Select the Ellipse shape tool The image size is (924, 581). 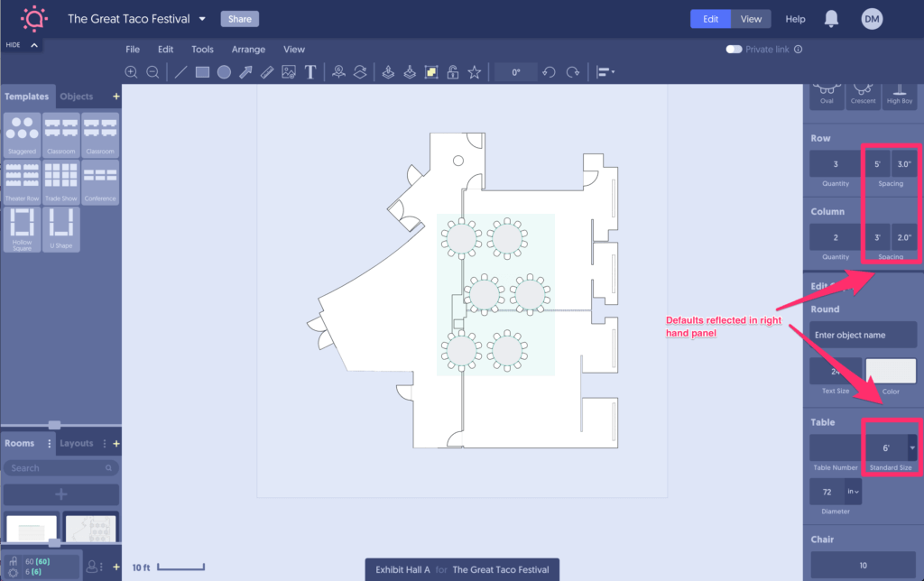[223, 72]
